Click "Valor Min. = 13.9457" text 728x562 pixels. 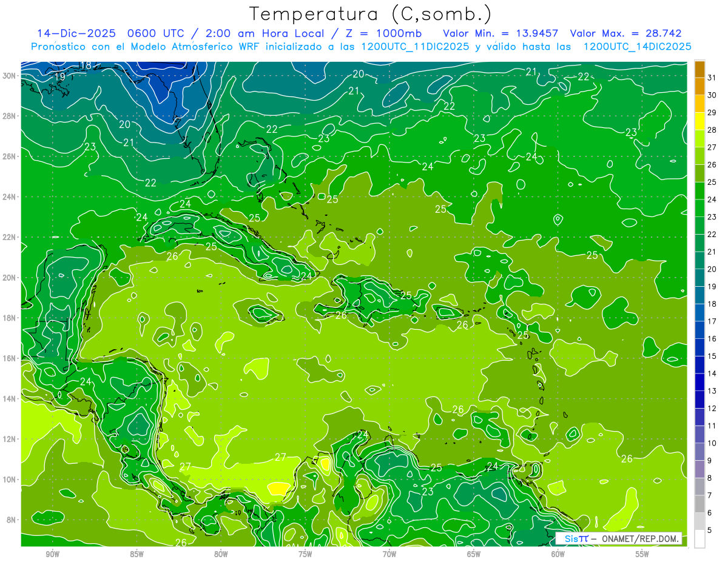[x=500, y=33]
